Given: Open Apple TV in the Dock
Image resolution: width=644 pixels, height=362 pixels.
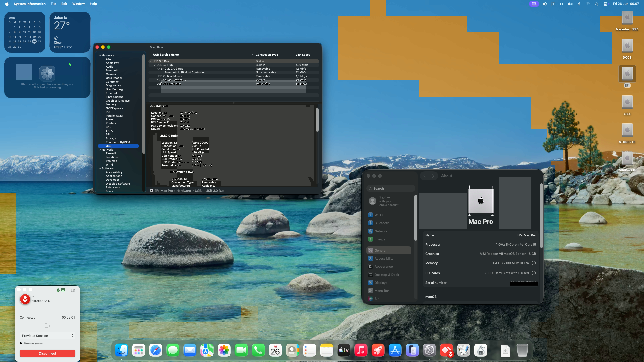Looking at the screenshot, I should pos(344,350).
